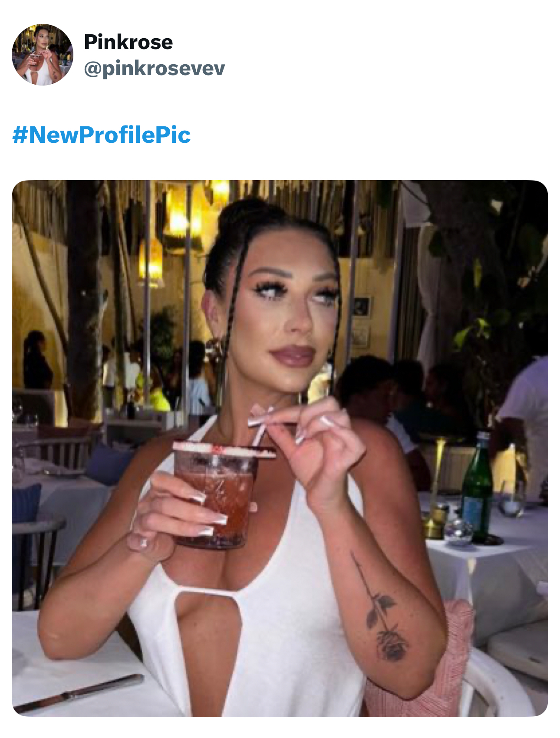Viewport: 560px width, 738px height.
Task: Open the #NewProfilePic hashtag
Action: (x=102, y=135)
